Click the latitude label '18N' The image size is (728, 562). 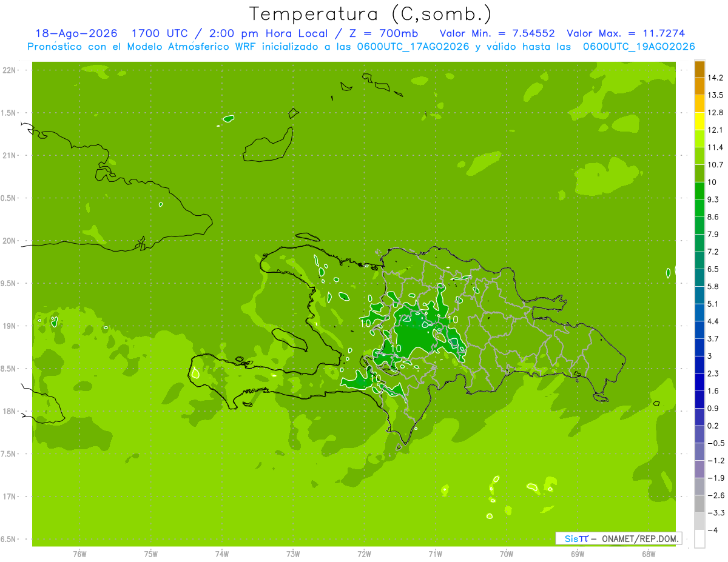click(8, 412)
